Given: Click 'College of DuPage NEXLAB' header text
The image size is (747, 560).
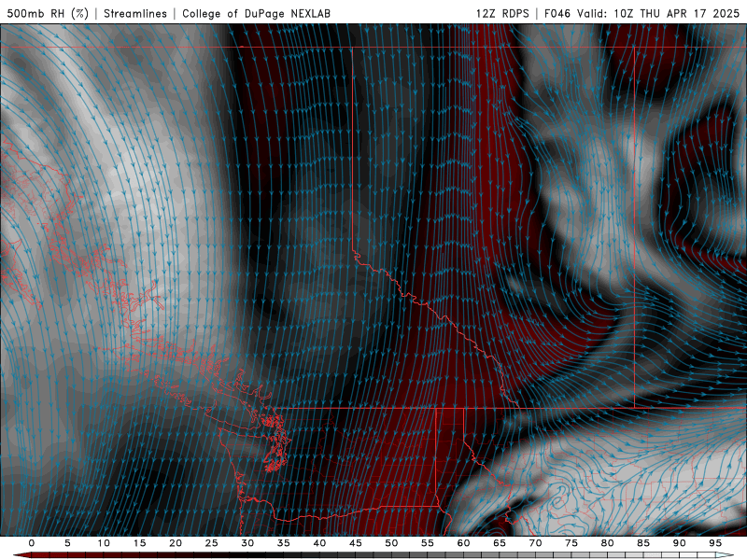Looking at the screenshot, I should pos(256,13).
